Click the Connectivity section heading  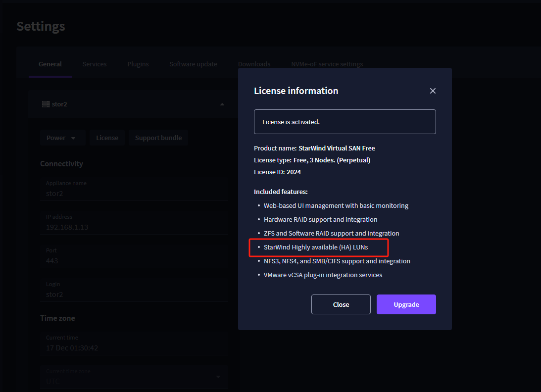pos(61,163)
